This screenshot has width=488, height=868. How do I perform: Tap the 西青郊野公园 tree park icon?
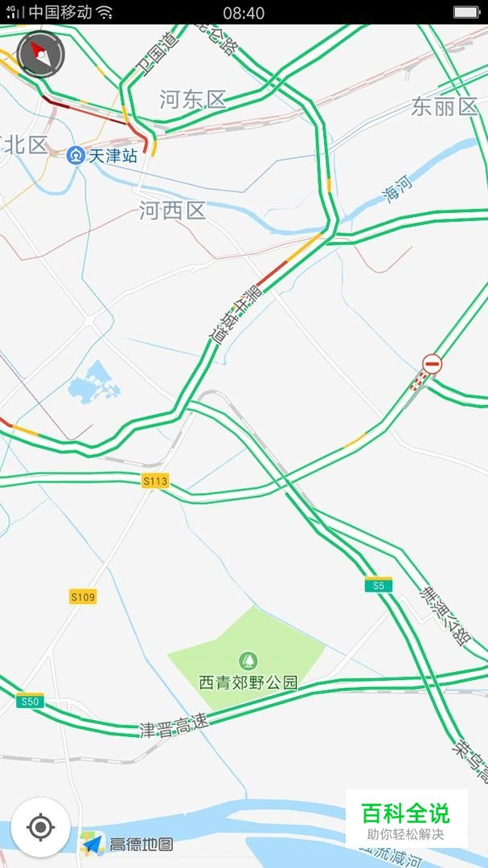coord(248,661)
